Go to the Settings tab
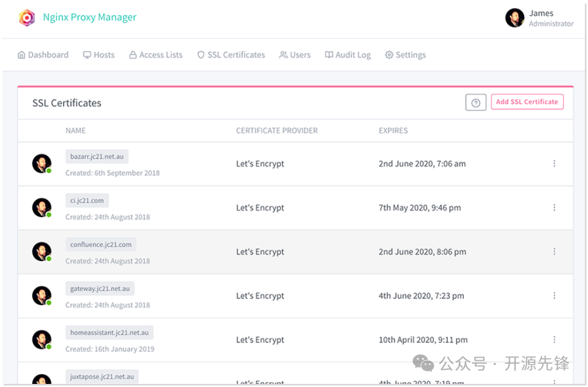The width and height of the screenshot is (588, 387). coord(406,54)
